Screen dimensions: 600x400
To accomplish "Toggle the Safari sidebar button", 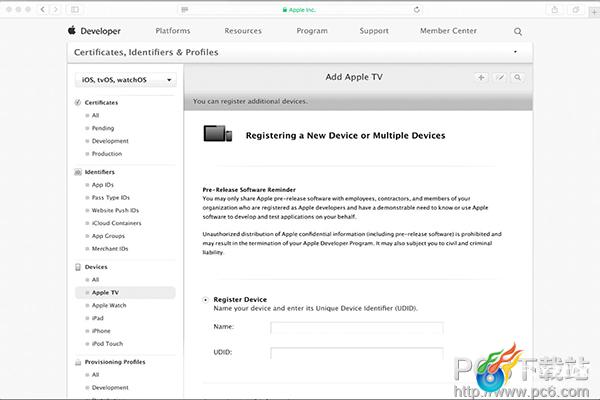I will click(x=75, y=10).
